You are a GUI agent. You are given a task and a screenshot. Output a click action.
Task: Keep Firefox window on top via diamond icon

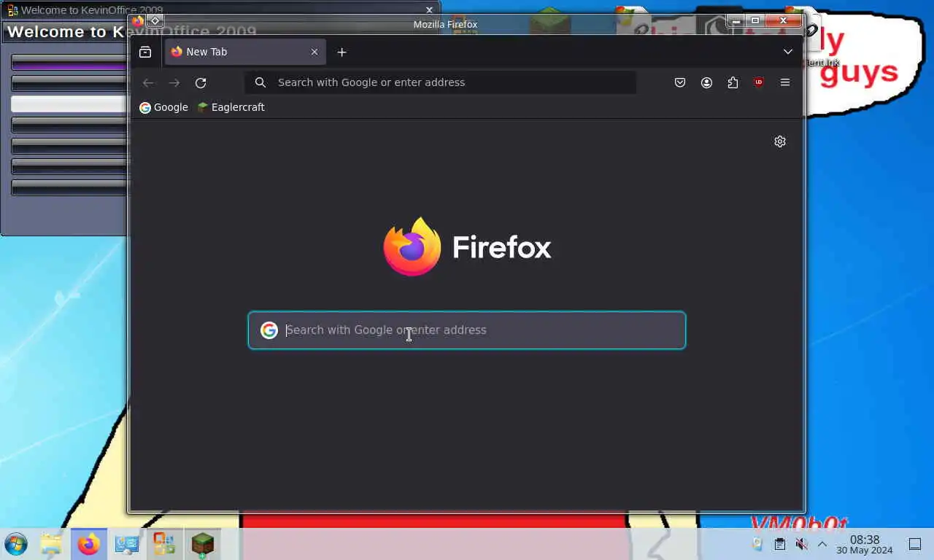[x=155, y=20]
